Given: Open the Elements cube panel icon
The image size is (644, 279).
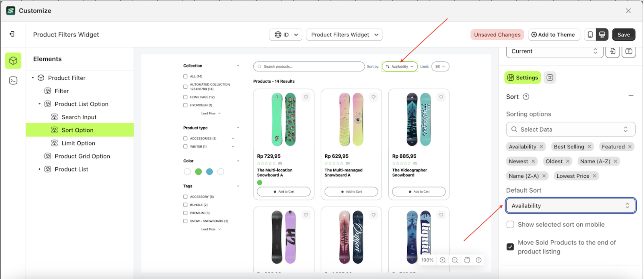Looking at the screenshot, I should tap(13, 61).
